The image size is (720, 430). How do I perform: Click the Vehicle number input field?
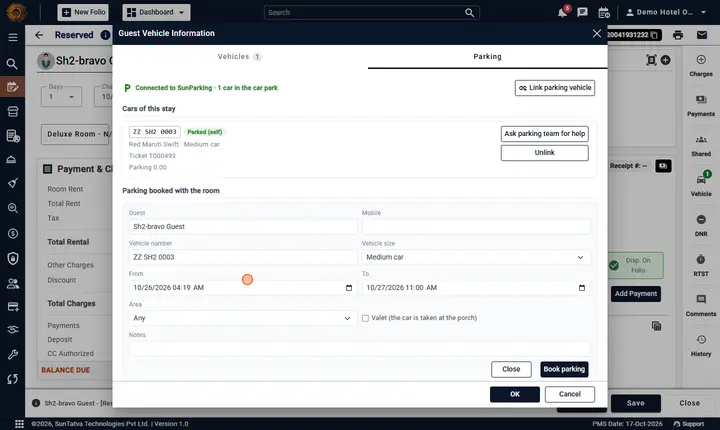[x=243, y=257]
